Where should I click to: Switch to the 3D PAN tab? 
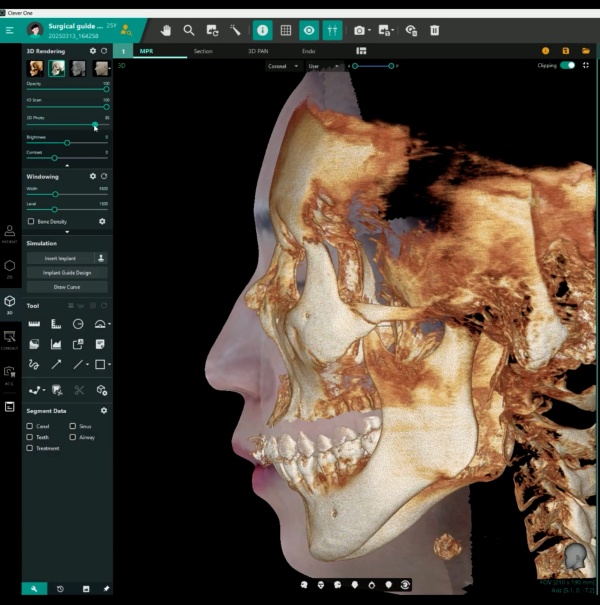click(259, 50)
